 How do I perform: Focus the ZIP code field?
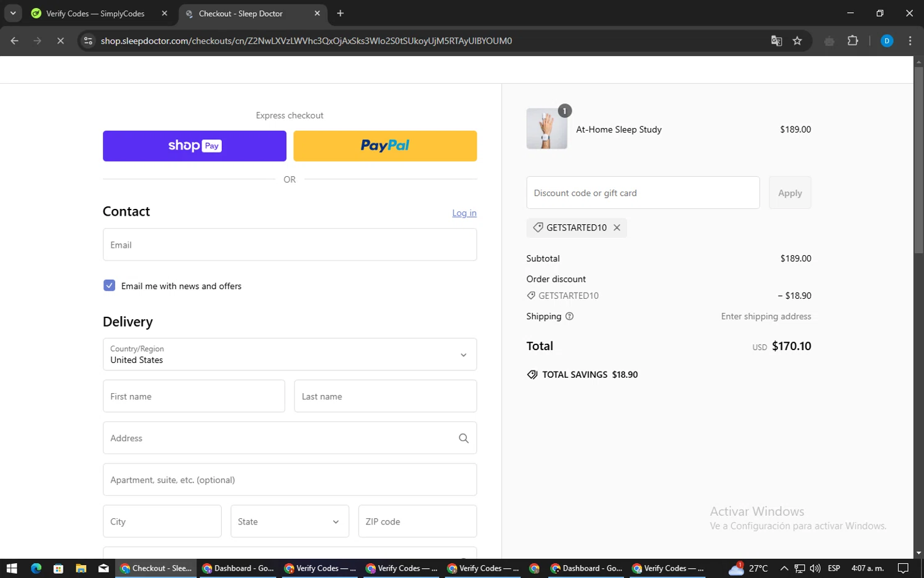click(418, 521)
